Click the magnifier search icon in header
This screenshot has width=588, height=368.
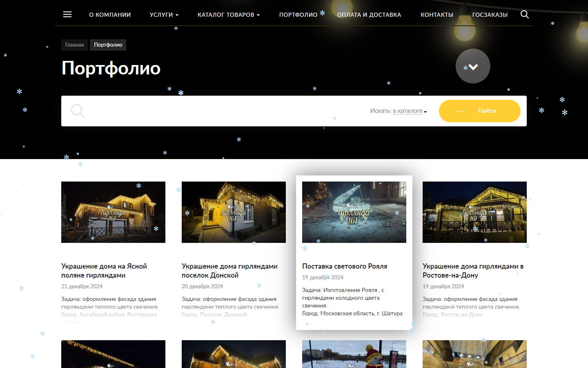(x=525, y=14)
